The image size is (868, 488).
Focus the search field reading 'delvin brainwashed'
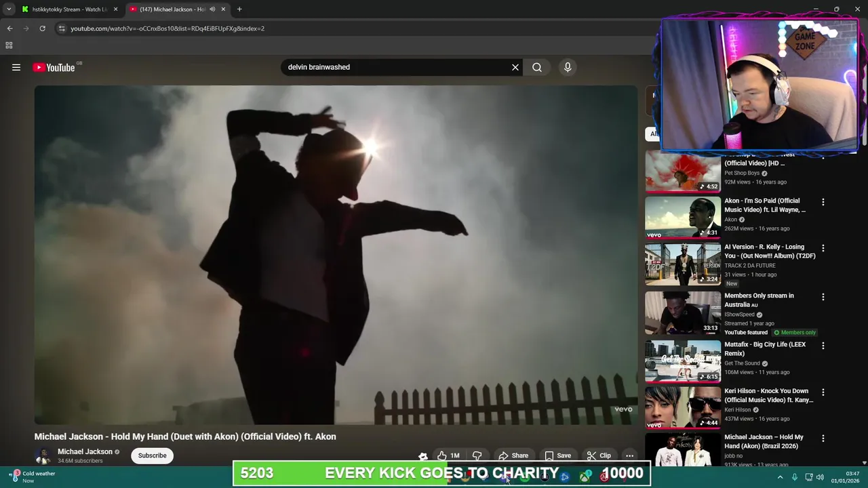point(397,67)
